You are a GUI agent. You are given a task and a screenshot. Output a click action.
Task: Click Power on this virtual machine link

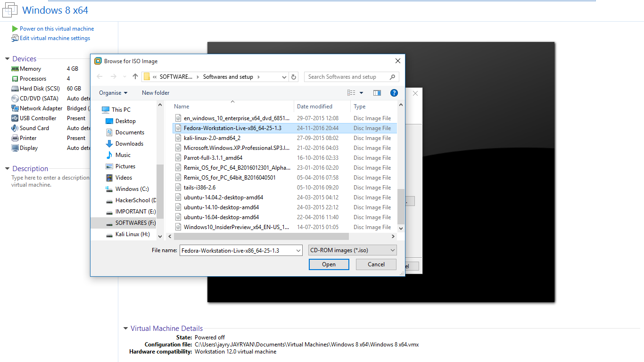57,29
